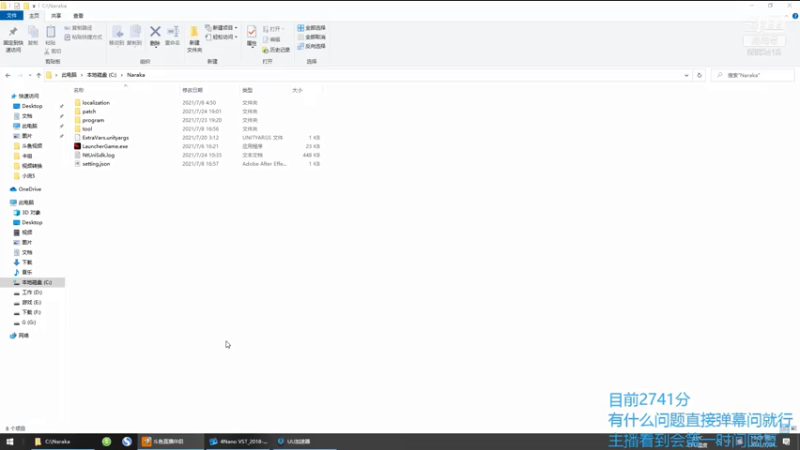The image size is (800, 450).
Task: Click the Properties checkmark icon
Action: click(252, 36)
